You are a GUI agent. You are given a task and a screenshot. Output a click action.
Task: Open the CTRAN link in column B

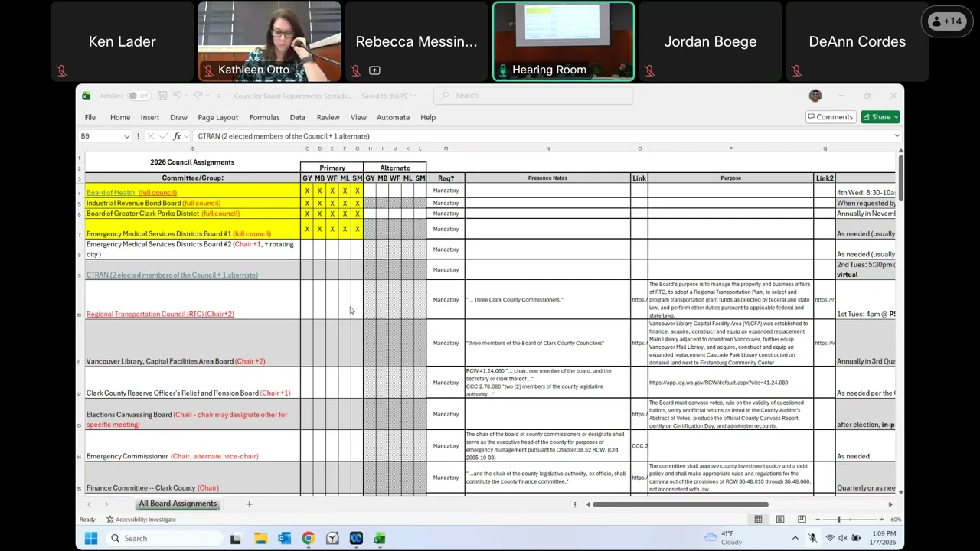point(172,275)
